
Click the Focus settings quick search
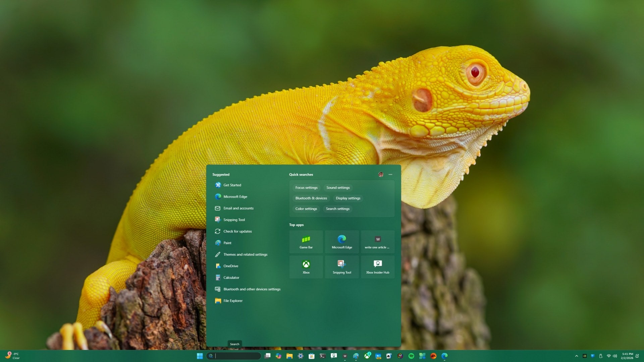pyautogui.click(x=306, y=188)
